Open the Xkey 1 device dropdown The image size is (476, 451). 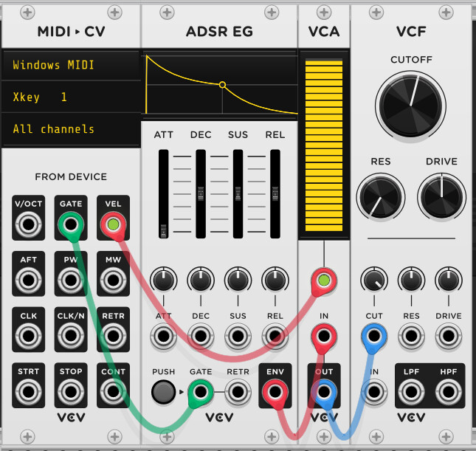[71, 97]
